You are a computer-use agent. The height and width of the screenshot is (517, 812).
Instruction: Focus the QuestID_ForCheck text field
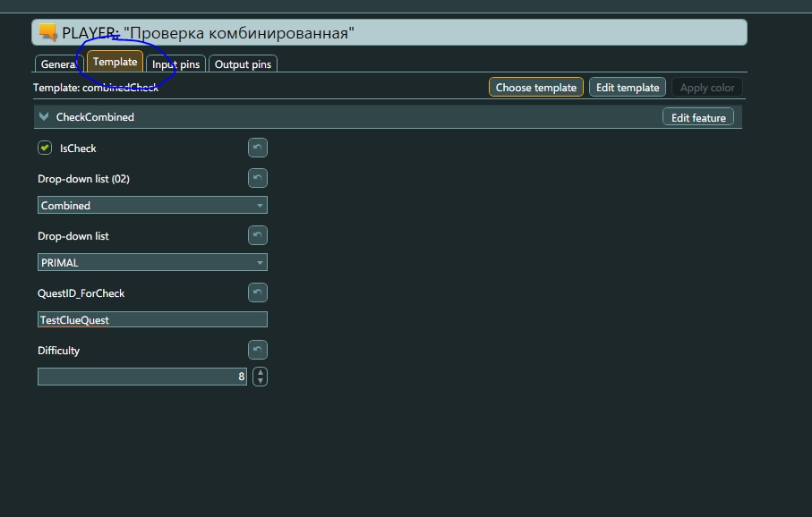coord(152,319)
